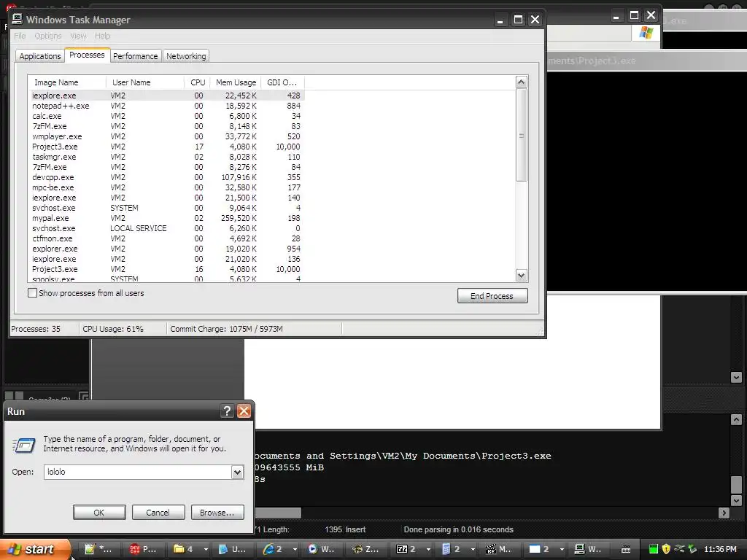Screen dimensions: 747x560
Task: Open the File menu in Task Manager
Action: click(x=20, y=36)
